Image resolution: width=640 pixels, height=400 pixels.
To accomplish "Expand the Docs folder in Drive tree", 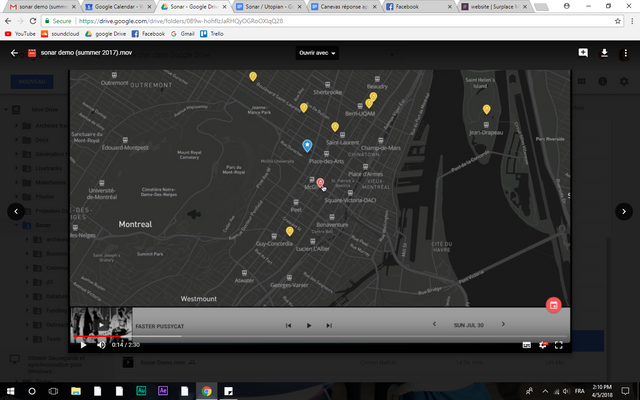I will point(17,140).
